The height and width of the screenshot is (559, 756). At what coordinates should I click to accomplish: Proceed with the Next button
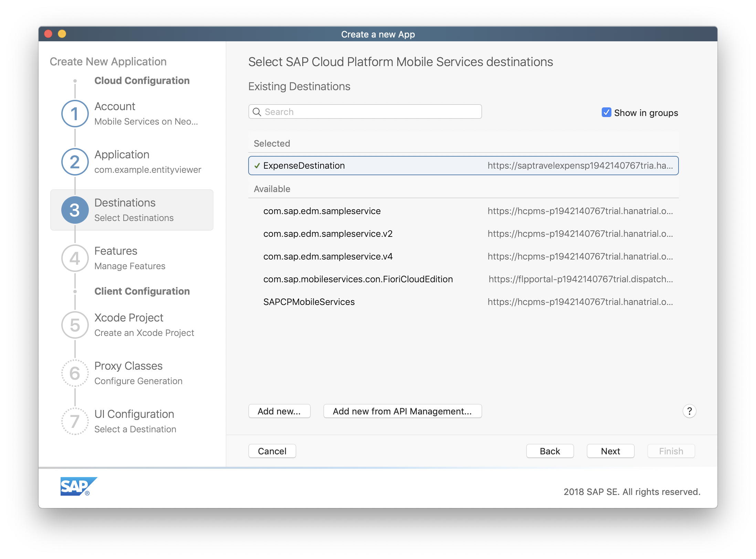tap(610, 451)
